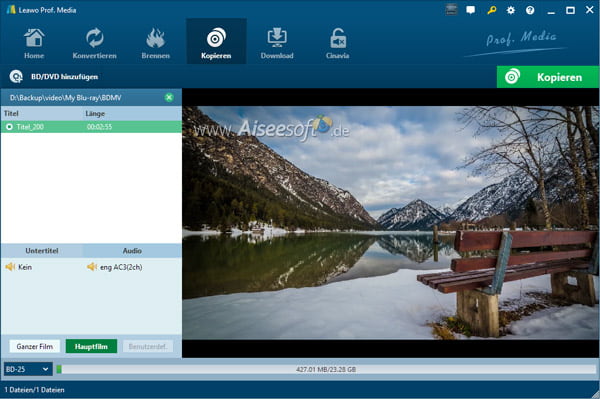This screenshot has width=600, height=399.
Task: Click the BD/DVD hinzufügen disc icon
Action: [x=16, y=77]
